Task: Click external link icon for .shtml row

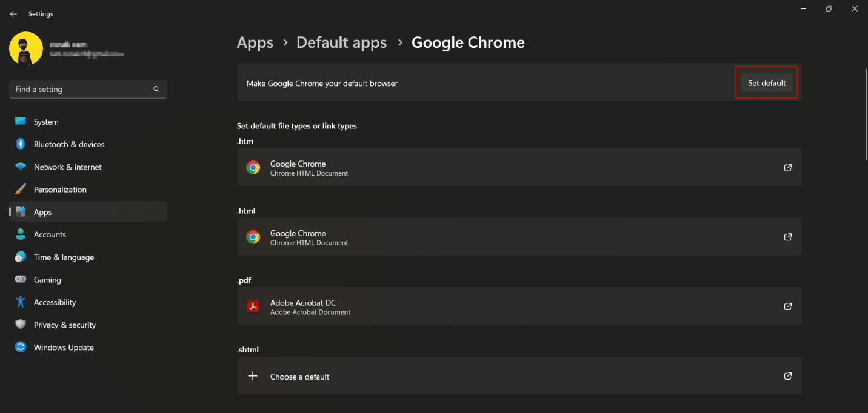Action: (787, 376)
